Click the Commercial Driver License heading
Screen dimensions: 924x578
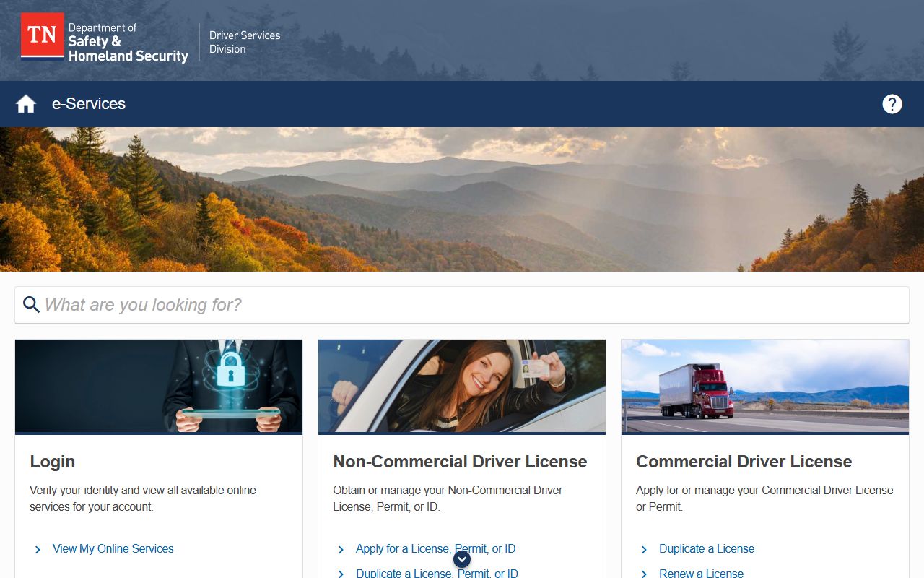[744, 462]
